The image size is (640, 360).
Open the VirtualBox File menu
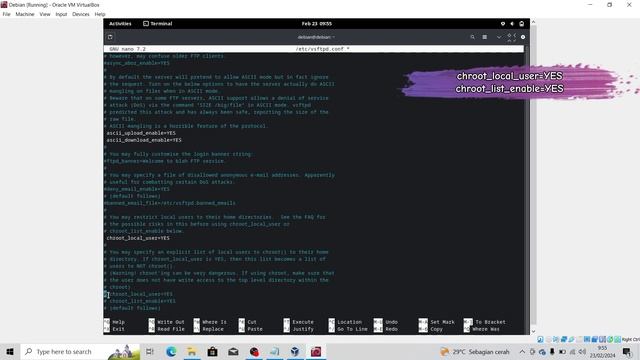7,14
